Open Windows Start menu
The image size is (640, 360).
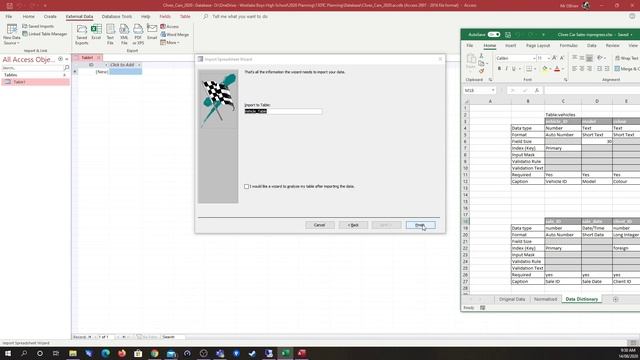[8, 353]
